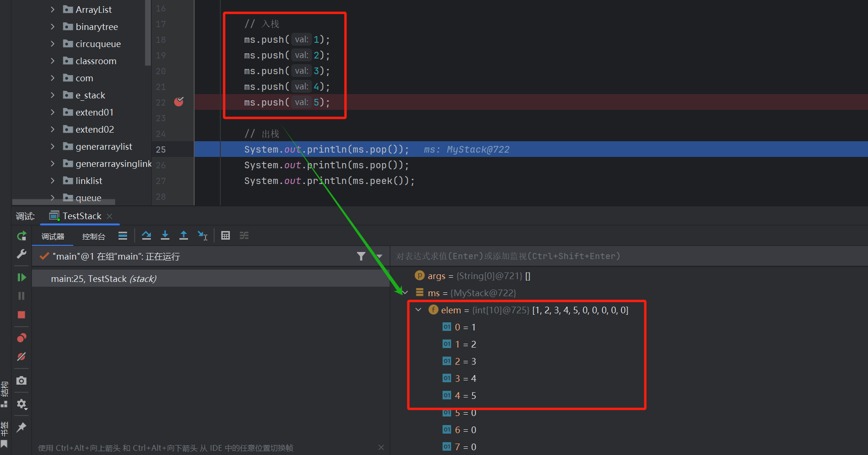The width and height of the screenshot is (868, 455).
Task: Click the Rerun TestStack debug icon
Action: (x=21, y=236)
